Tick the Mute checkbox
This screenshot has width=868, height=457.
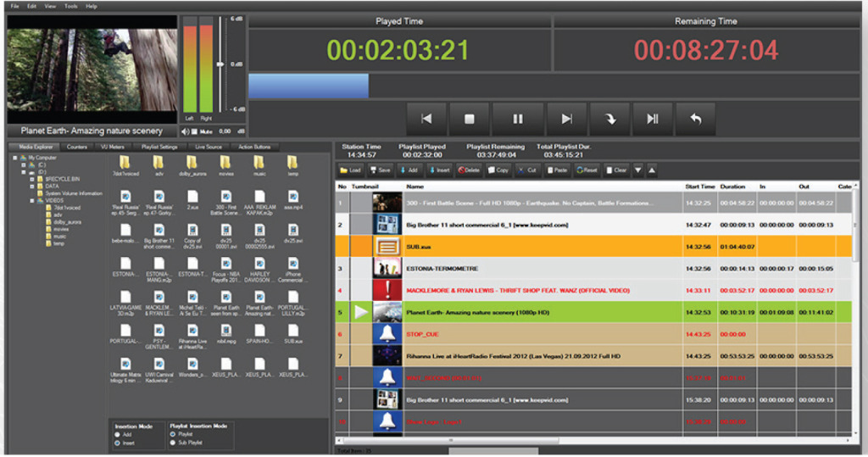pyautogui.click(x=194, y=131)
